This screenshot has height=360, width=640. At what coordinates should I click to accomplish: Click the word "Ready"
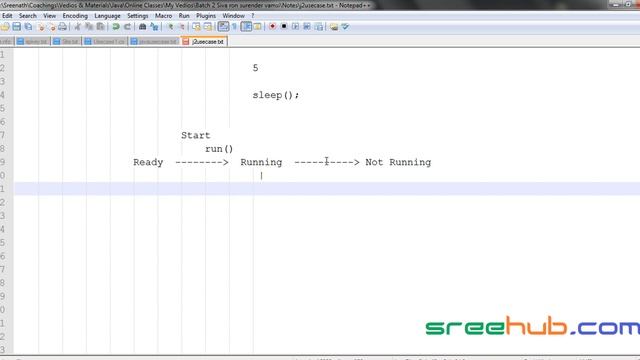coord(148,162)
